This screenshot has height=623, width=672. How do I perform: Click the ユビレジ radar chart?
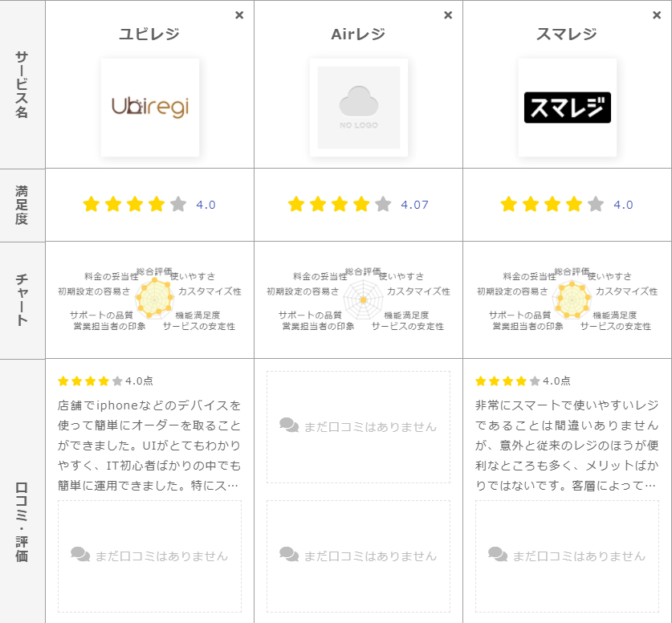(x=154, y=299)
